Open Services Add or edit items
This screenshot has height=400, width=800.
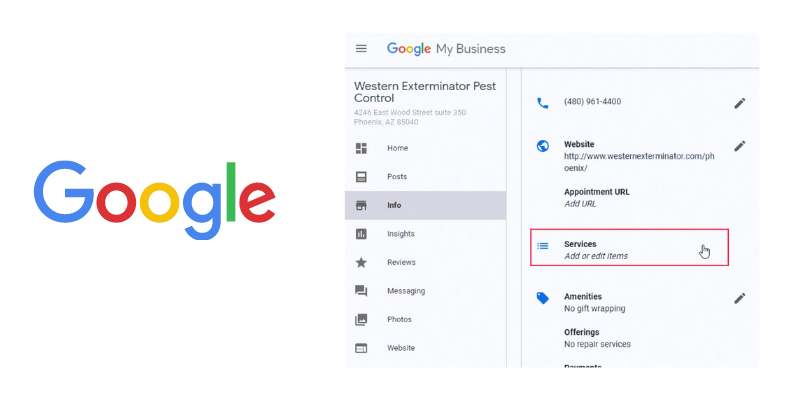click(629, 247)
